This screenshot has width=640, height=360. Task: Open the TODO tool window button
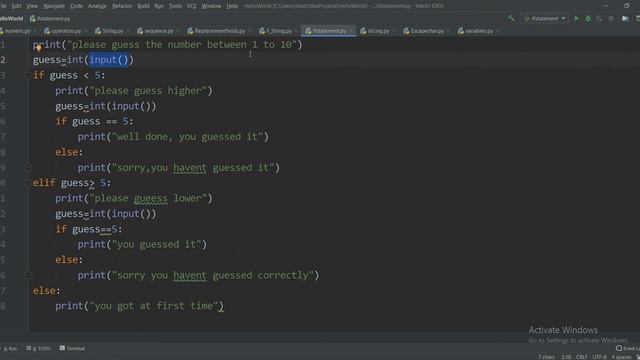(39, 349)
